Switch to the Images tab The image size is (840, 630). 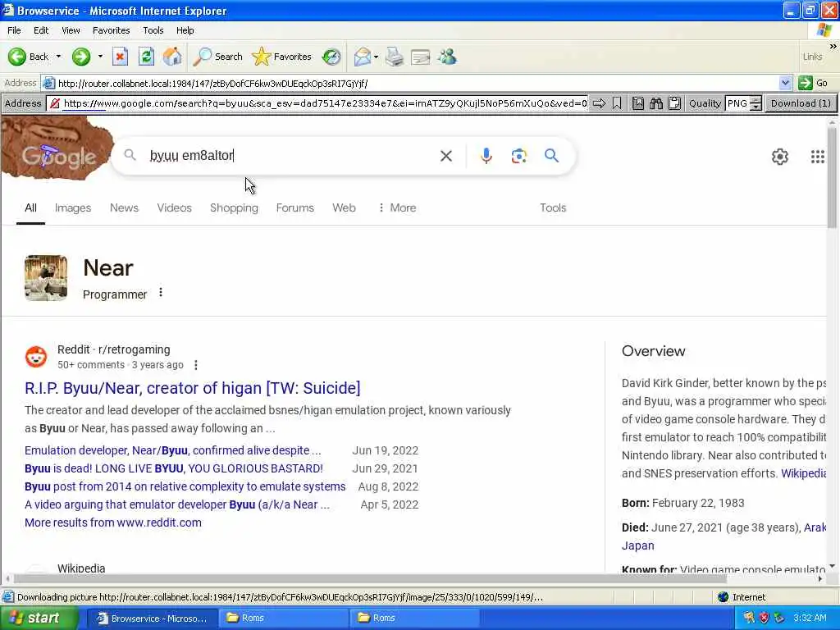73,208
